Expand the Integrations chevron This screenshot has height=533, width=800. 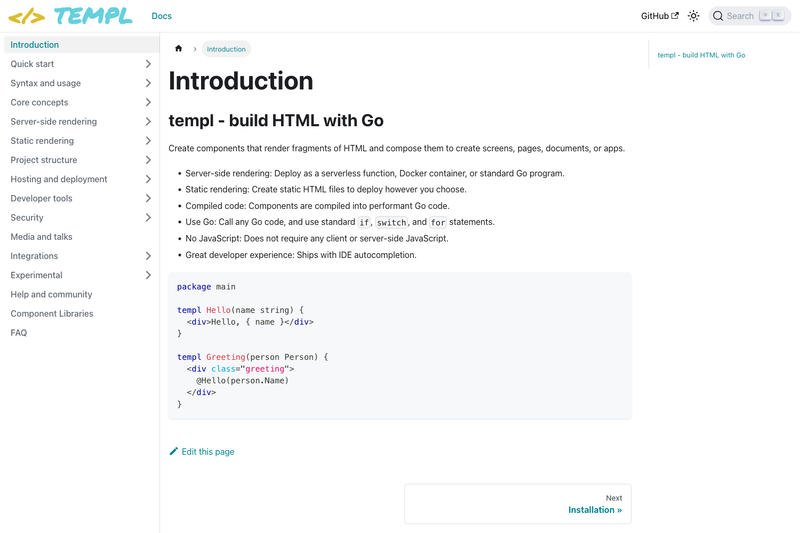click(148, 256)
